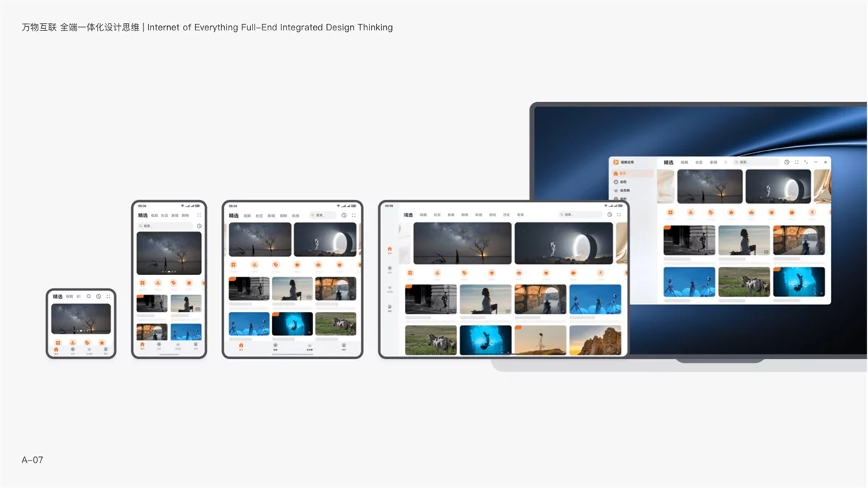Screen dimensions: 868x488
Task: Open the zebra video thumbnail on the tablet
Action: [431, 340]
